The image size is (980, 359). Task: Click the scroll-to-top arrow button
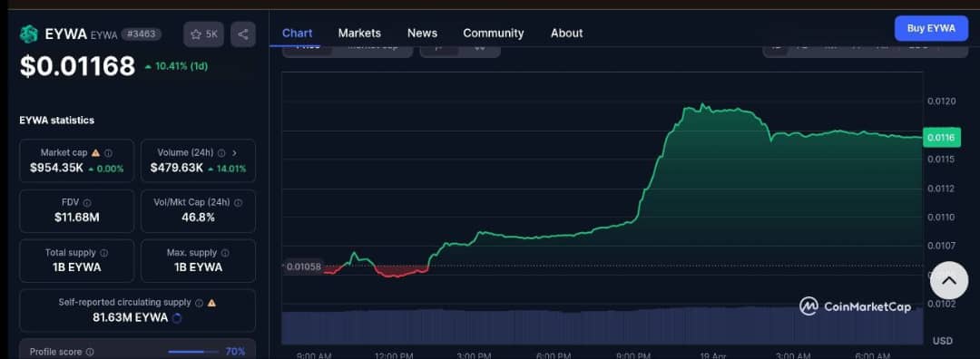949,280
